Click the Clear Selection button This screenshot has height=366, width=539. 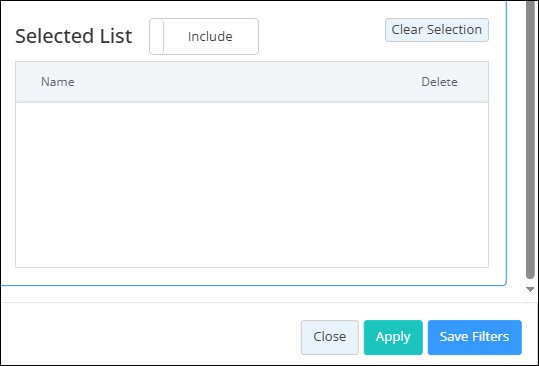click(437, 30)
